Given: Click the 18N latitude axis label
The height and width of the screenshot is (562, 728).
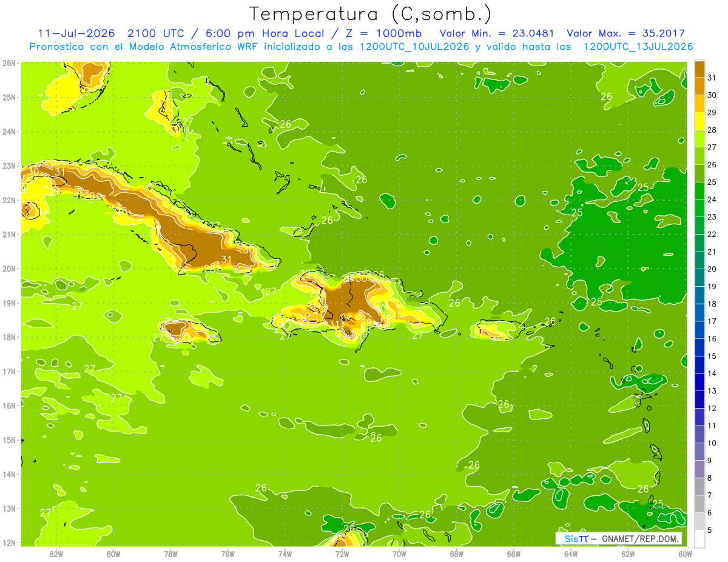Looking at the screenshot, I should pos(8,337).
